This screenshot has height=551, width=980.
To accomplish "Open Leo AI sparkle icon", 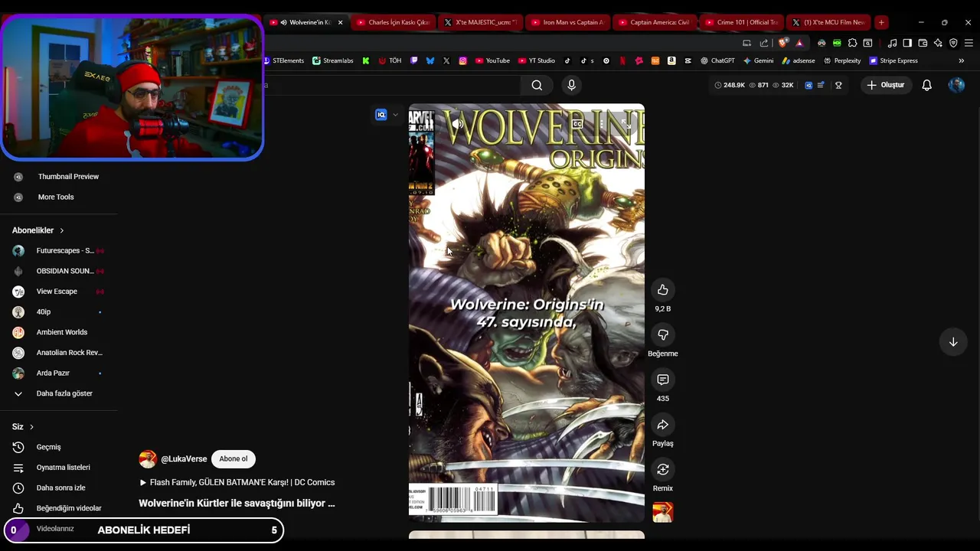I will tap(938, 43).
